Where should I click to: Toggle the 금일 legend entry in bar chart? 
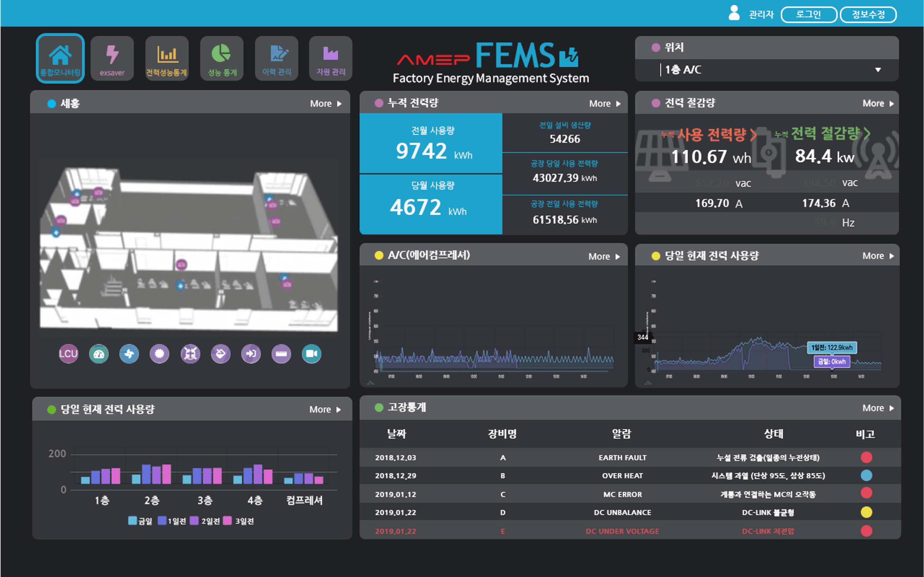pos(140,521)
